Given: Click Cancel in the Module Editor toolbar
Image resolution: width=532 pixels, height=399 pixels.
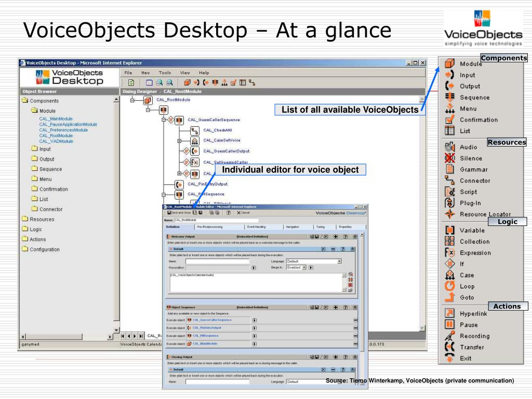Looking at the screenshot, I should [x=243, y=212].
